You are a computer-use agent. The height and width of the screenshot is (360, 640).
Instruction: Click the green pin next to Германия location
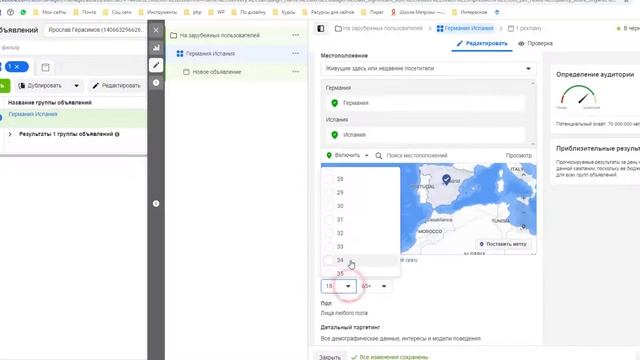coord(335,103)
